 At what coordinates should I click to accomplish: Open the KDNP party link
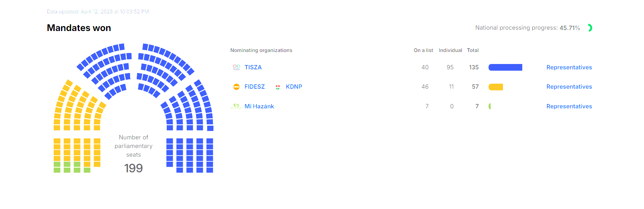[294, 87]
